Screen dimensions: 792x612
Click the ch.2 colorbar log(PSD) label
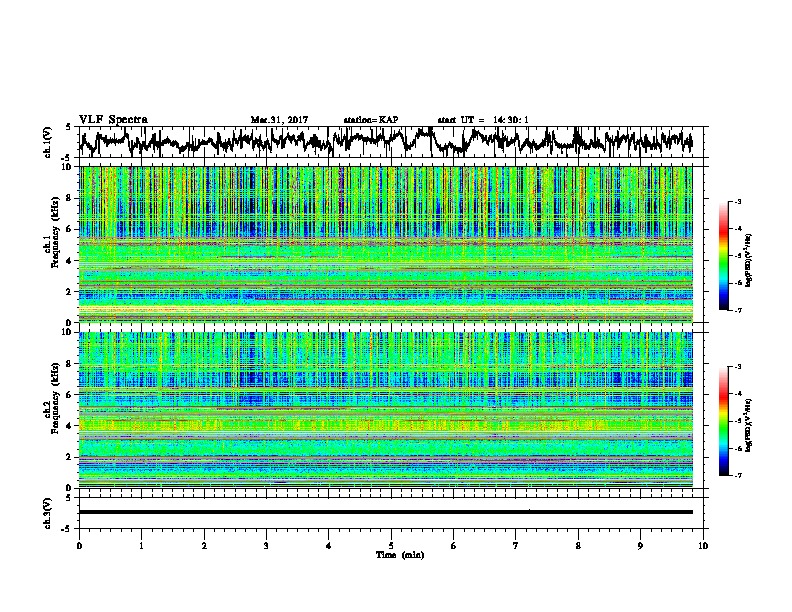point(748,426)
